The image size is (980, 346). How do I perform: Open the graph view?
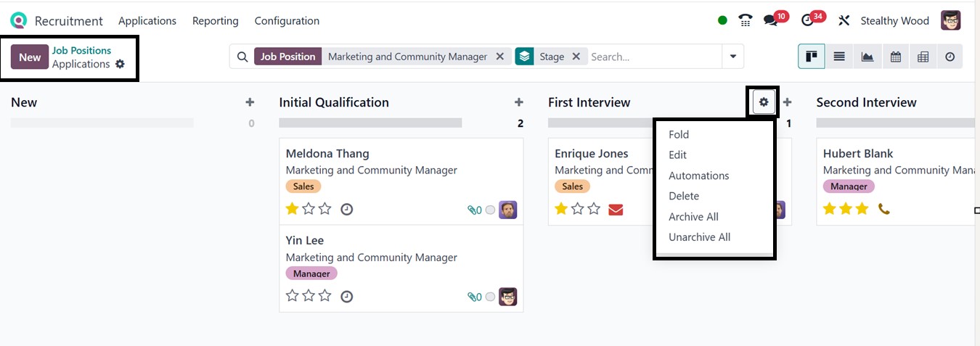click(867, 57)
